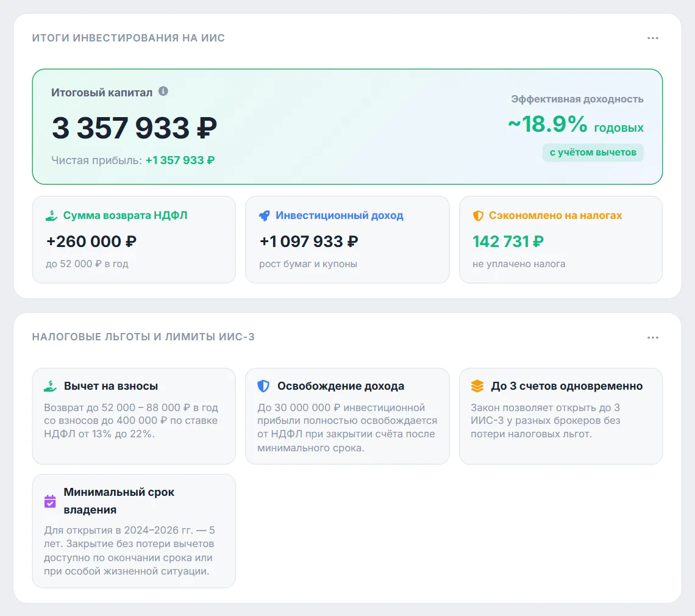Viewport: 695px width, 616px height.
Task: Click the До 3 счетов одновременно card title
Action: (566, 386)
